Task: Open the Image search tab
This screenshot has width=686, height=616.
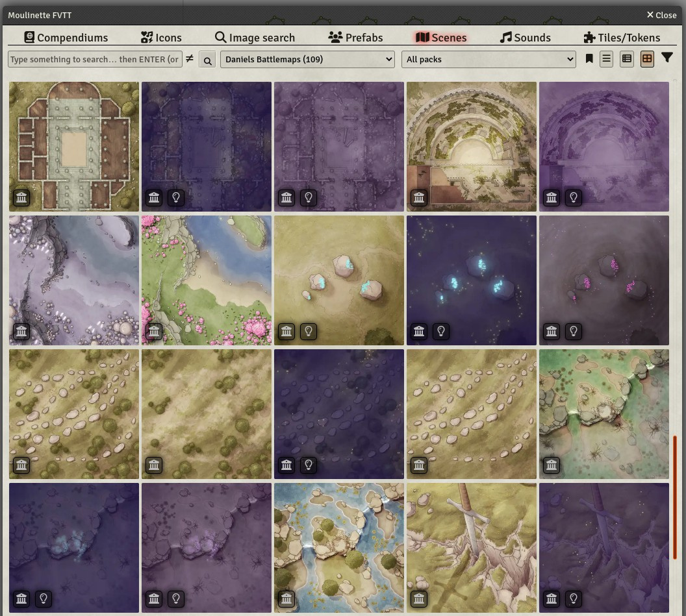Action: 255,38
